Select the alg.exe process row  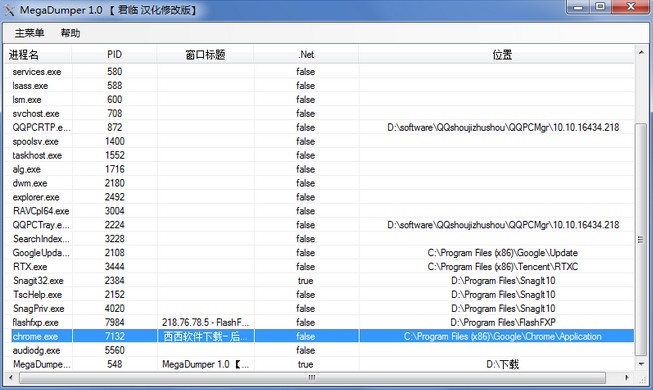click(x=319, y=169)
